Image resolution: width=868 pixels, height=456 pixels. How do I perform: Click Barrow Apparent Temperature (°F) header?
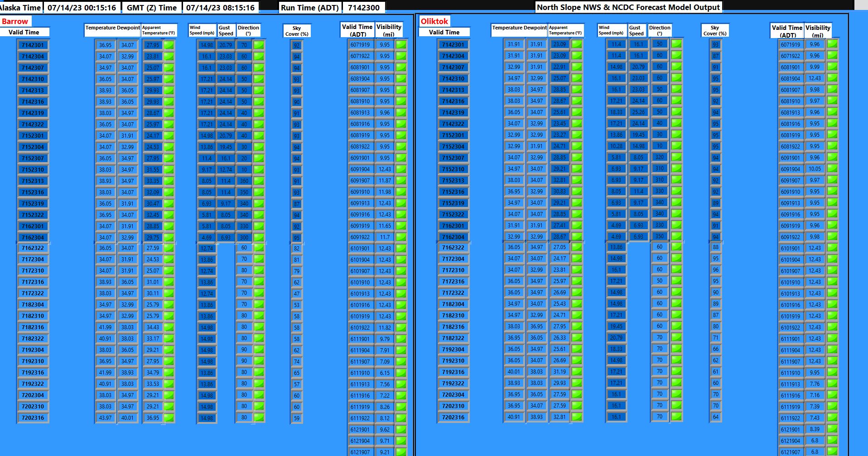point(159,30)
